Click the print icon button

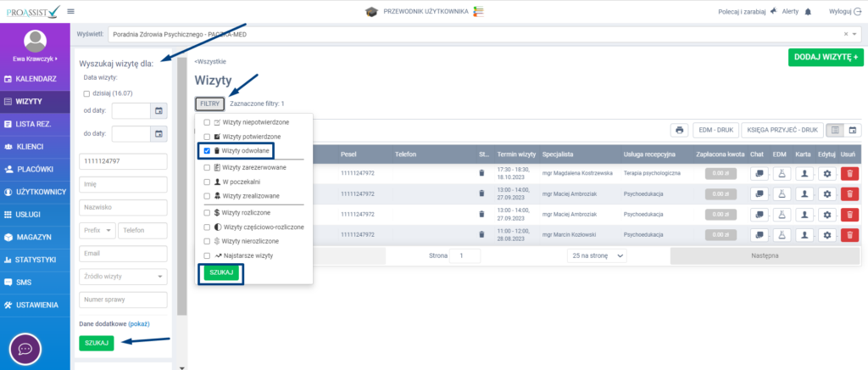[679, 130]
